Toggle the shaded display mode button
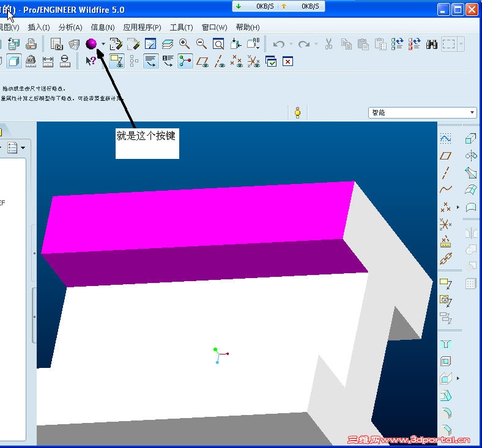 [14, 61]
